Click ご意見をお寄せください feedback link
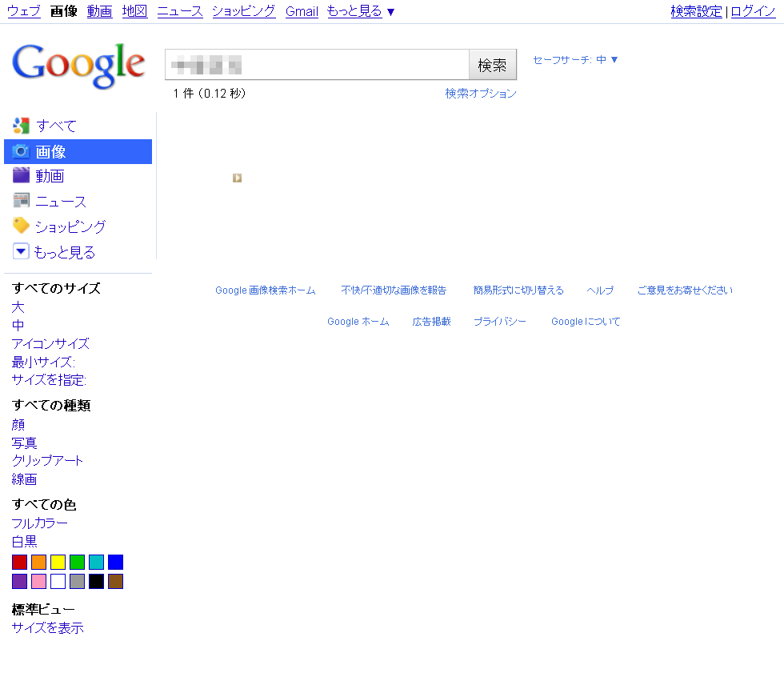 [x=686, y=290]
